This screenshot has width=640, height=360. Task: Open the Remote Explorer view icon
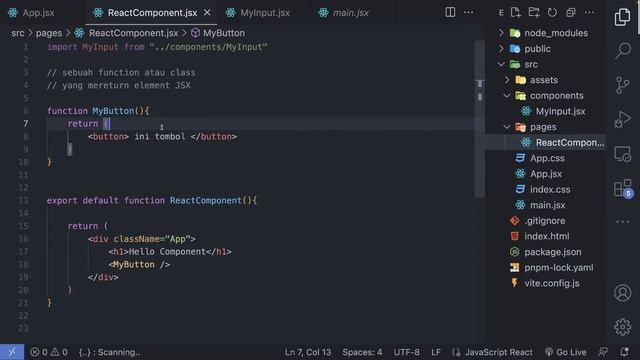[622, 154]
